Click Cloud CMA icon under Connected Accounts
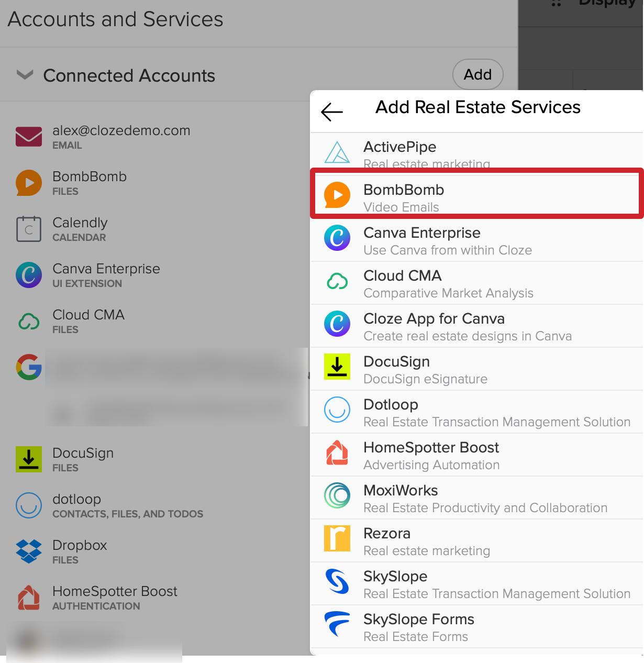644x663 pixels. (x=29, y=321)
